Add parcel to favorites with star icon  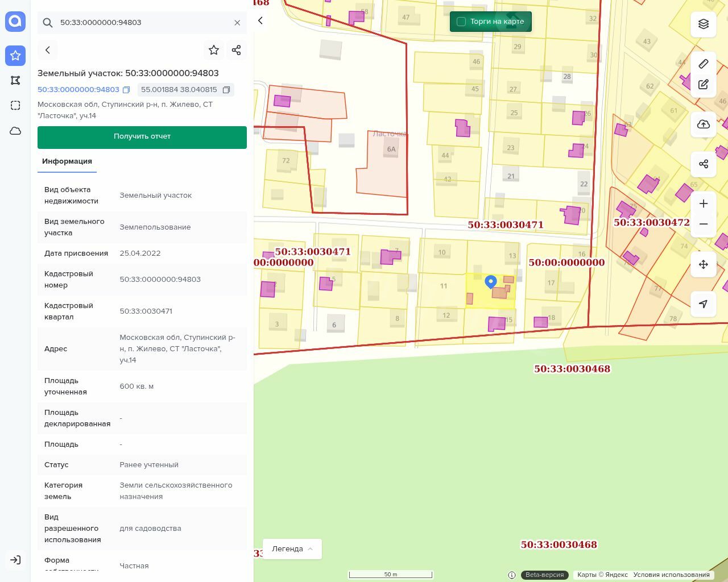[x=214, y=50]
